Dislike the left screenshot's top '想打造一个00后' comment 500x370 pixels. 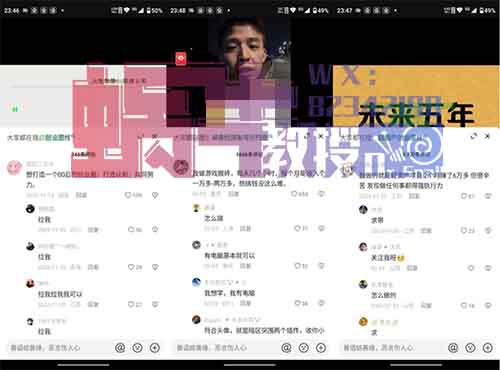(155, 195)
